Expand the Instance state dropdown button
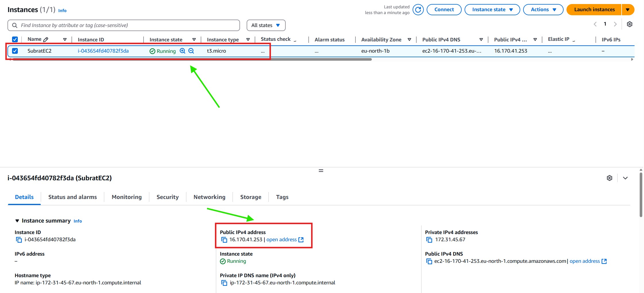The height and width of the screenshot is (293, 644). (492, 9)
